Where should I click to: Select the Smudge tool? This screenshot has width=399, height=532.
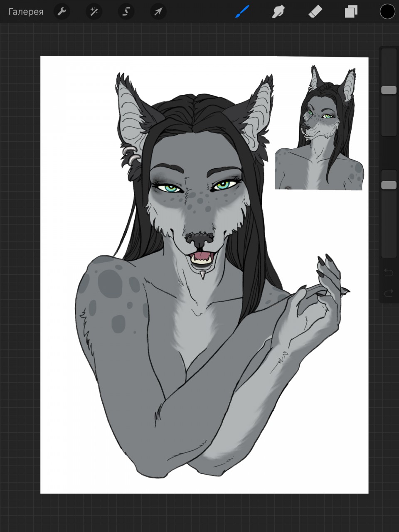click(x=278, y=12)
